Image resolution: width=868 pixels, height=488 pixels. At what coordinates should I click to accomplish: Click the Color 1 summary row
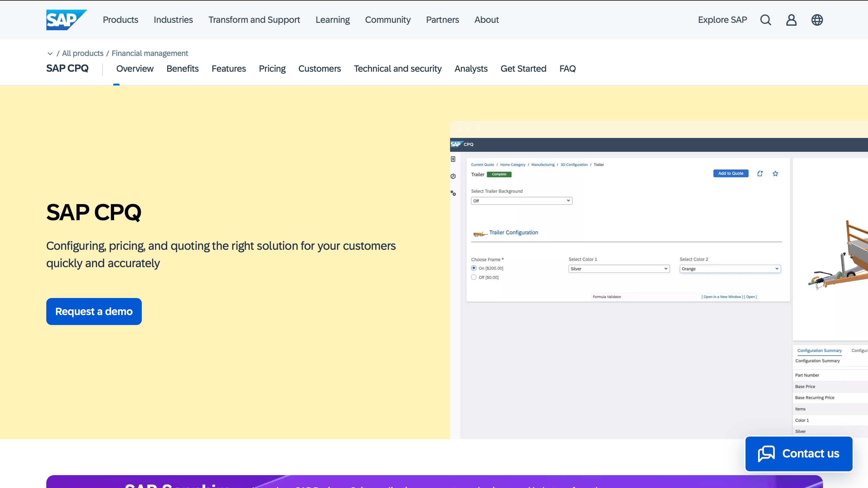point(830,420)
